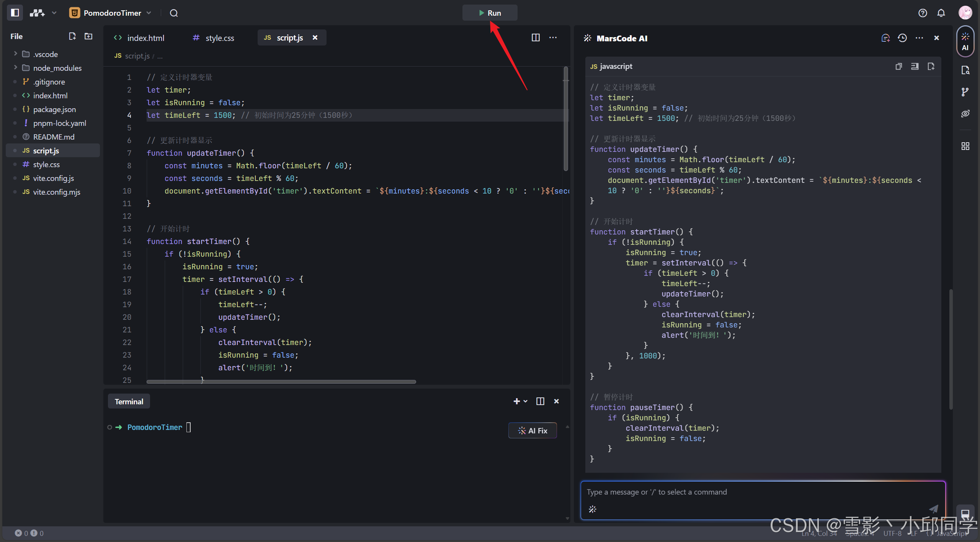Click the search icon in top bar
Image resolution: width=980 pixels, height=542 pixels.
(x=174, y=13)
